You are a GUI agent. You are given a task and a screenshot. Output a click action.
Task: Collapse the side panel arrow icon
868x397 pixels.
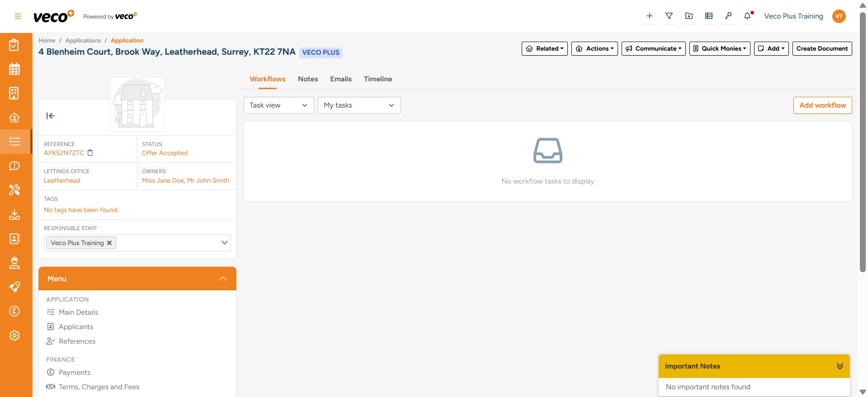(50, 116)
